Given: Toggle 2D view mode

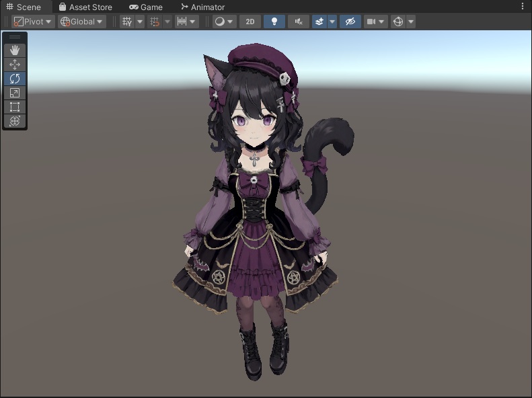Looking at the screenshot, I should tap(250, 22).
